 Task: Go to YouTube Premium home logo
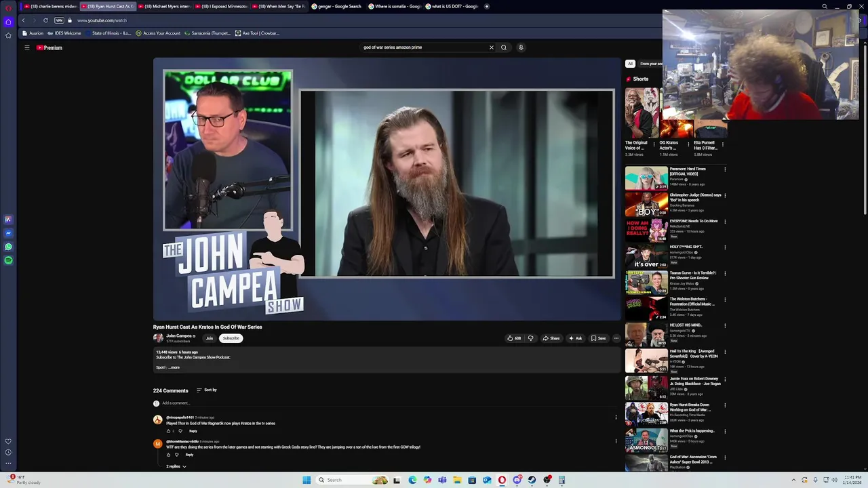click(x=50, y=47)
